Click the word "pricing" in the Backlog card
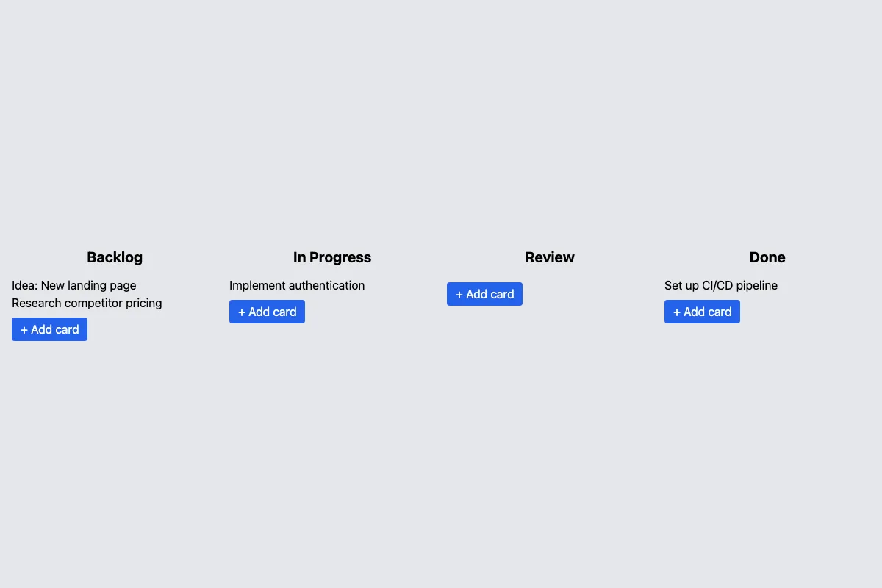 pos(142,303)
